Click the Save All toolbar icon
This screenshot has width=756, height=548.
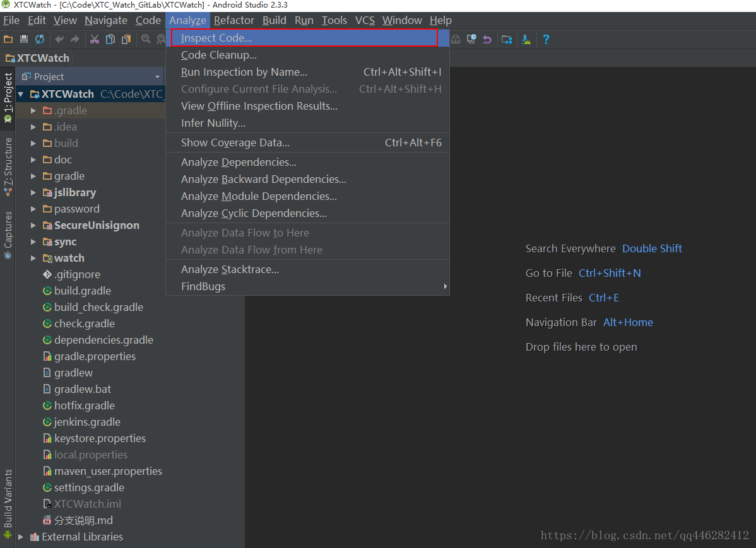click(x=23, y=40)
